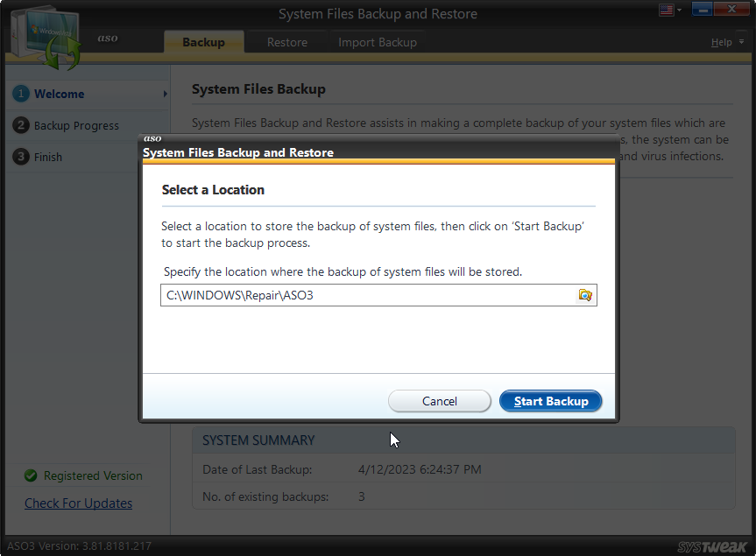756x556 pixels.
Task: Click the System Files Backup app logo
Action: tap(44, 35)
